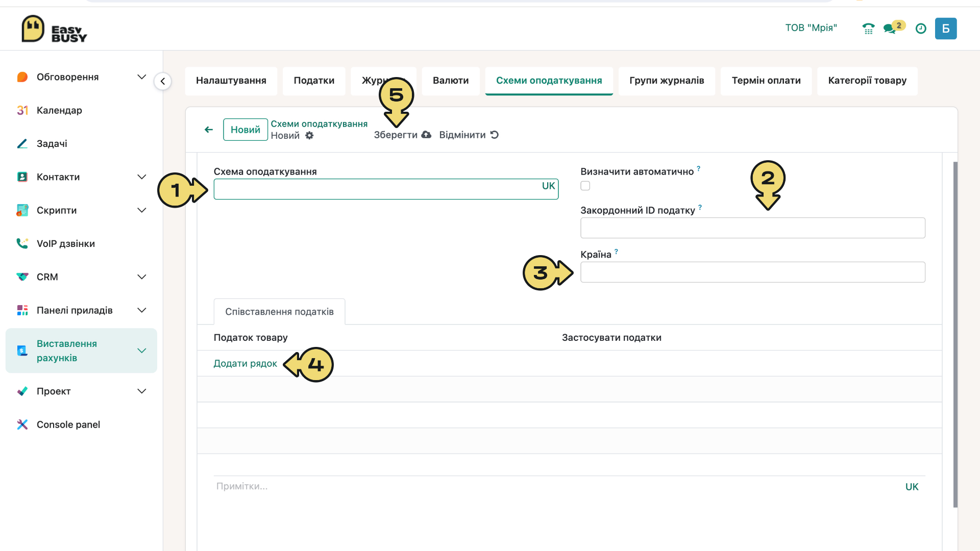Click the Обговорення sidebar icon

(22, 77)
